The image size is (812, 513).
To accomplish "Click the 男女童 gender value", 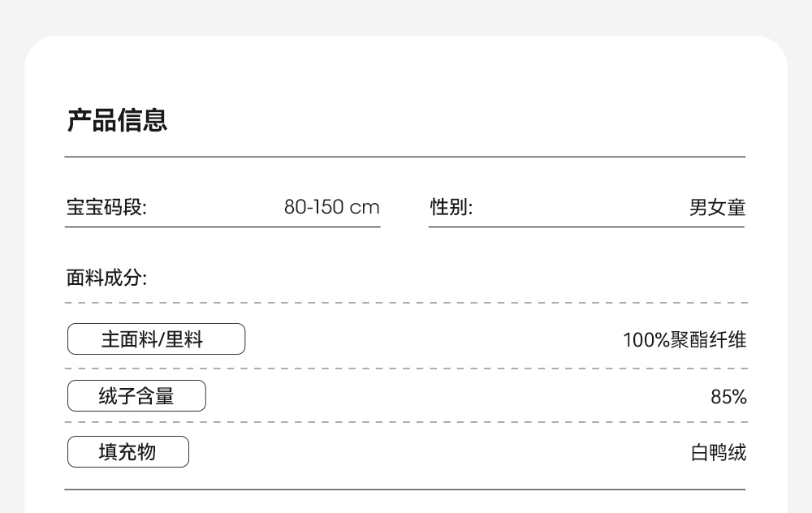I will tap(717, 207).
